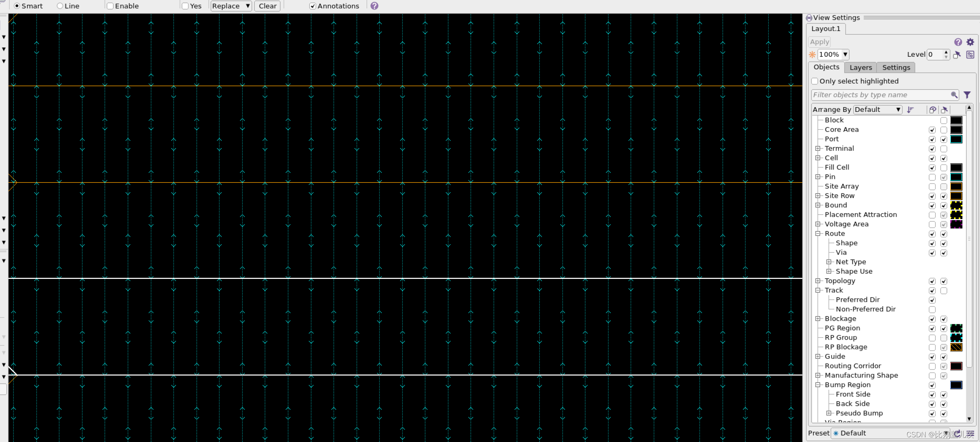
Task: Expand the Terminal tree item
Action: click(x=819, y=149)
